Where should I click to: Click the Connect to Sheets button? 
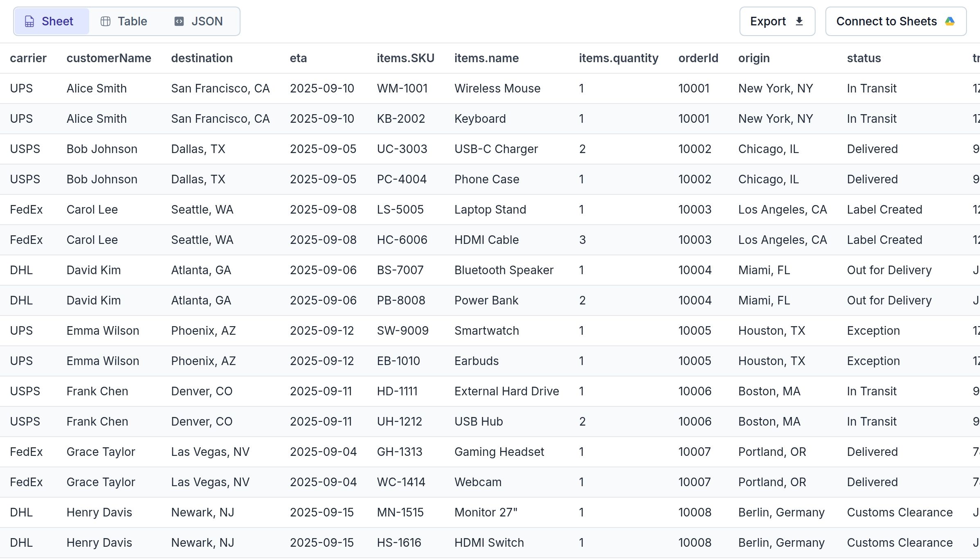896,21
